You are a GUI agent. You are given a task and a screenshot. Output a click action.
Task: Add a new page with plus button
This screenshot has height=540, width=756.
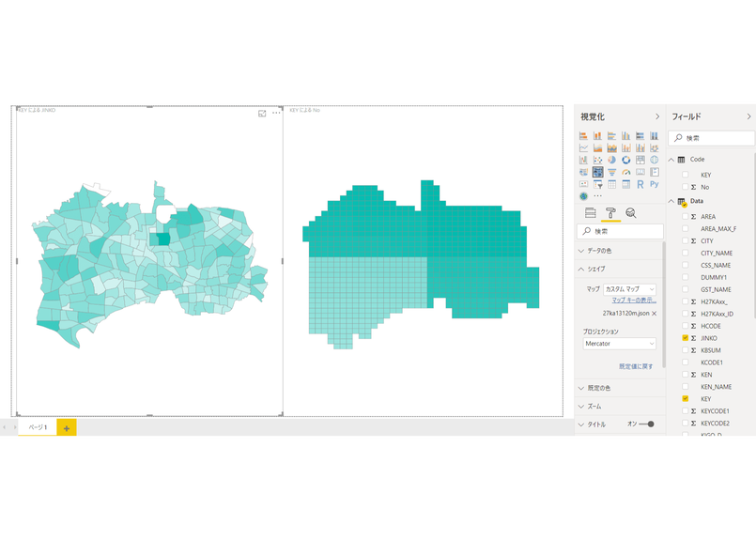[x=67, y=427]
